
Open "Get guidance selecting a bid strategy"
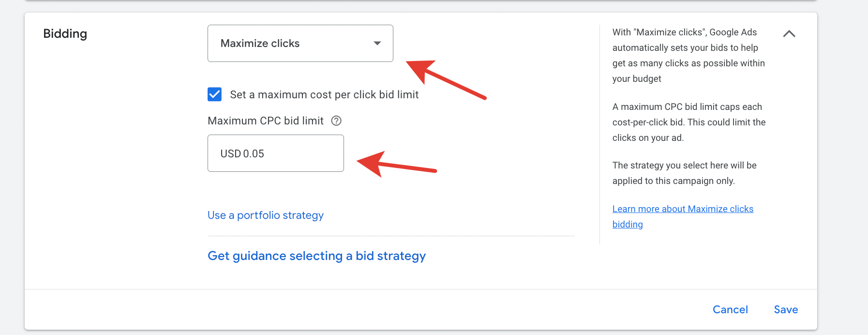tap(316, 256)
